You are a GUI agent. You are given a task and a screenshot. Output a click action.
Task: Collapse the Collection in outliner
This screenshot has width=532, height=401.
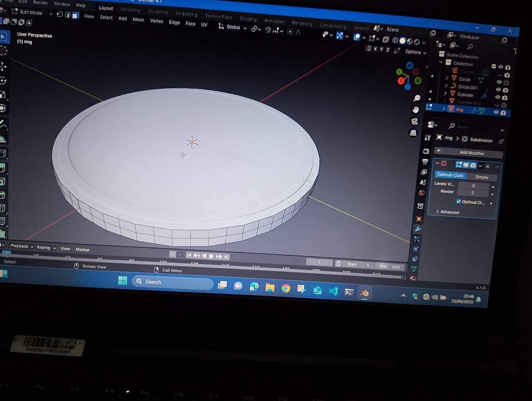click(x=441, y=63)
